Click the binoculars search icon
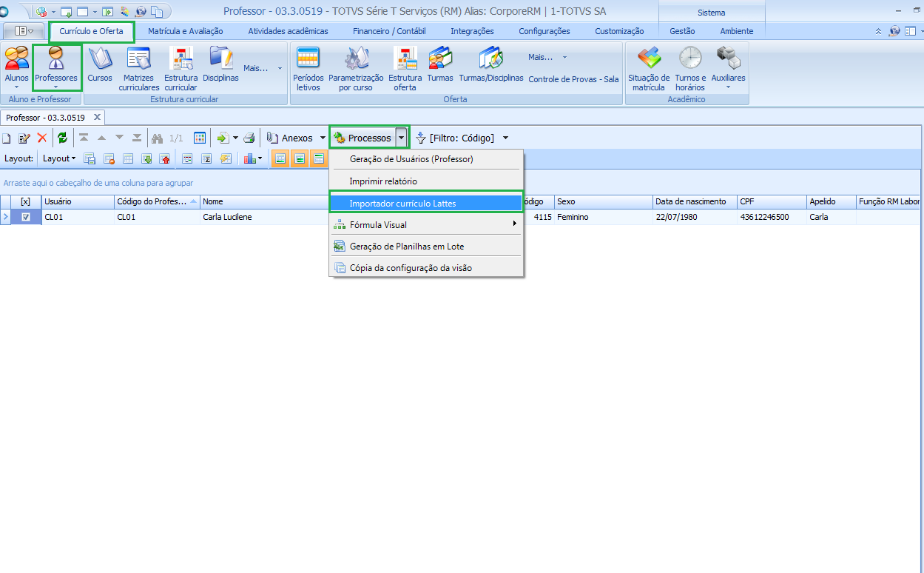This screenshot has height=573, width=924. (x=157, y=138)
